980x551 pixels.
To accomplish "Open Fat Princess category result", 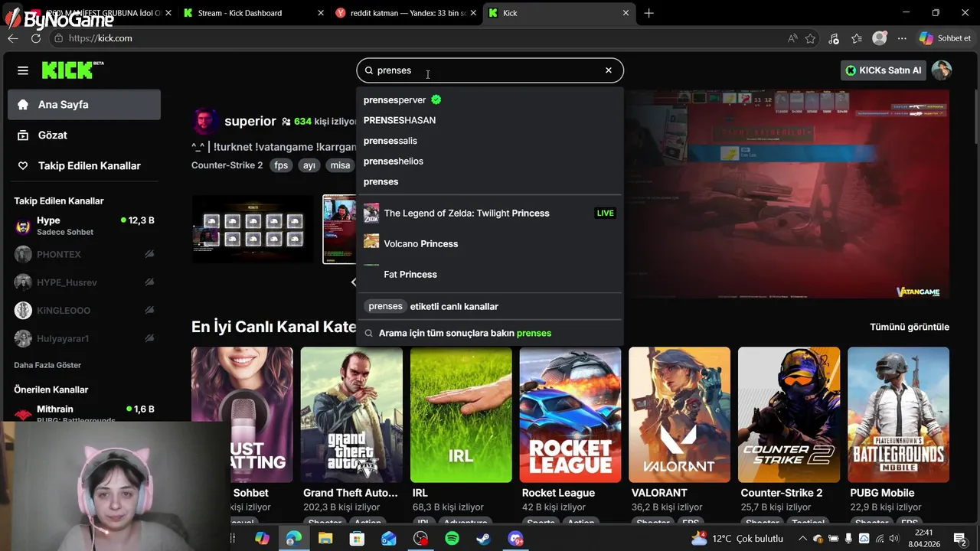I will 489,274.
